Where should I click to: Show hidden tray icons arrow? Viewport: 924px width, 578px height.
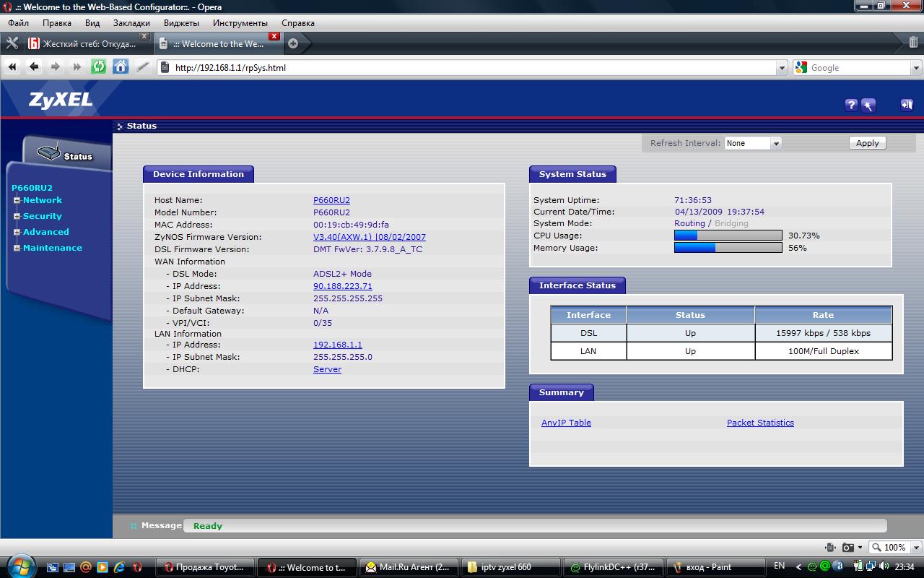tap(798, 567)
